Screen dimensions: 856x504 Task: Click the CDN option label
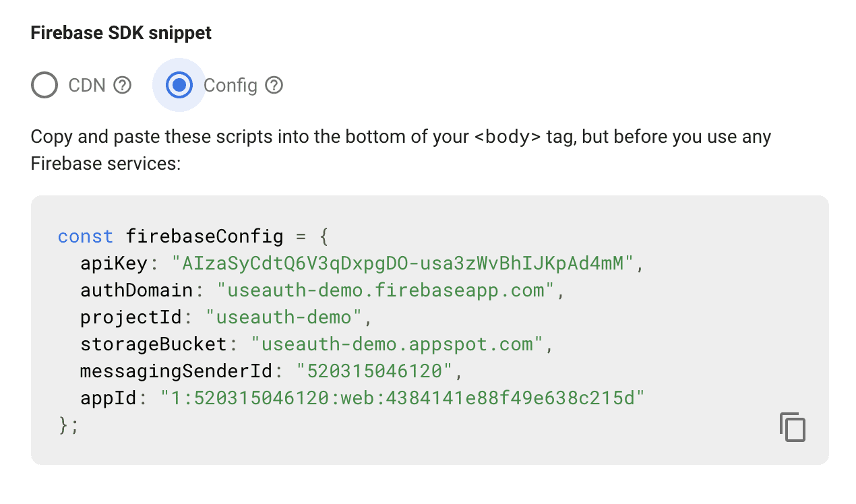pos(87,86)
